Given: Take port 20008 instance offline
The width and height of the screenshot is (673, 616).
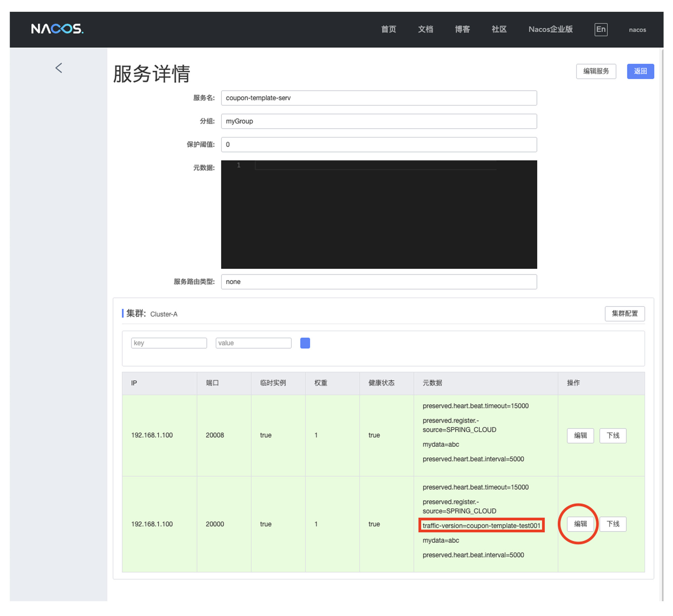Looking at the screenshot, I should pos(613,436).
